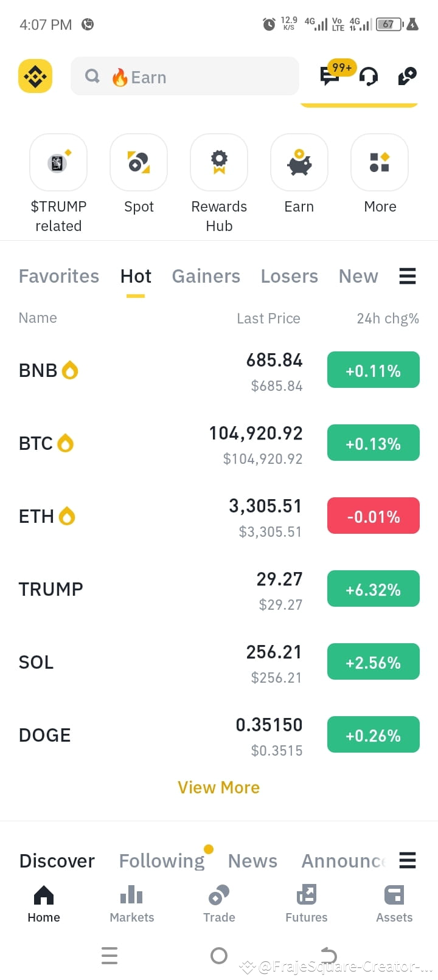438x980 pixels.
Task: Expand the market list menu beside New
Action: tap(408, 276)
